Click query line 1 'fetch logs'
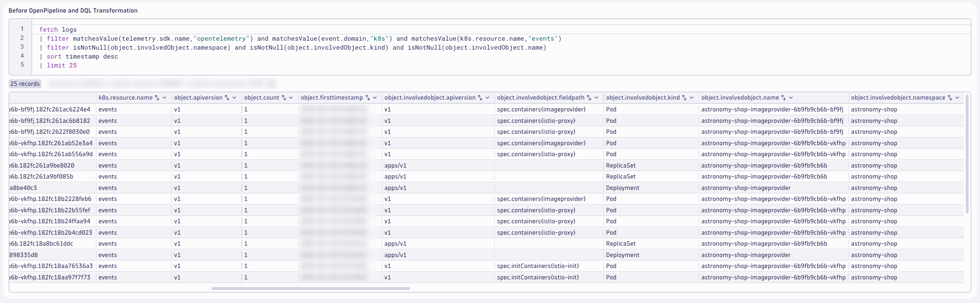This screenshot has height=303, width=980. (x=58, y=30)
